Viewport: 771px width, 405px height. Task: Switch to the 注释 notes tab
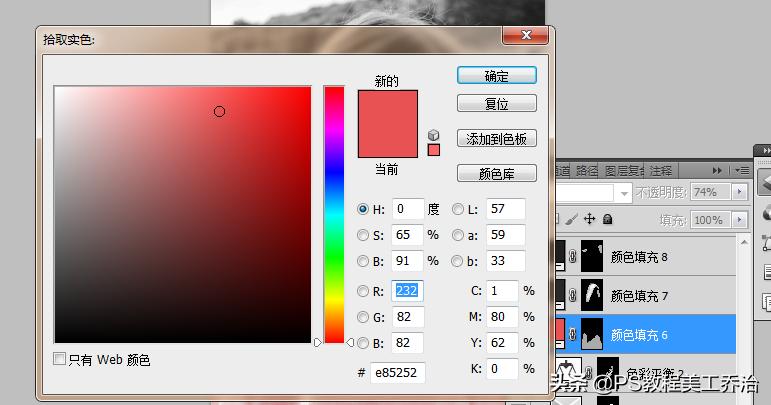pos(660,171)
